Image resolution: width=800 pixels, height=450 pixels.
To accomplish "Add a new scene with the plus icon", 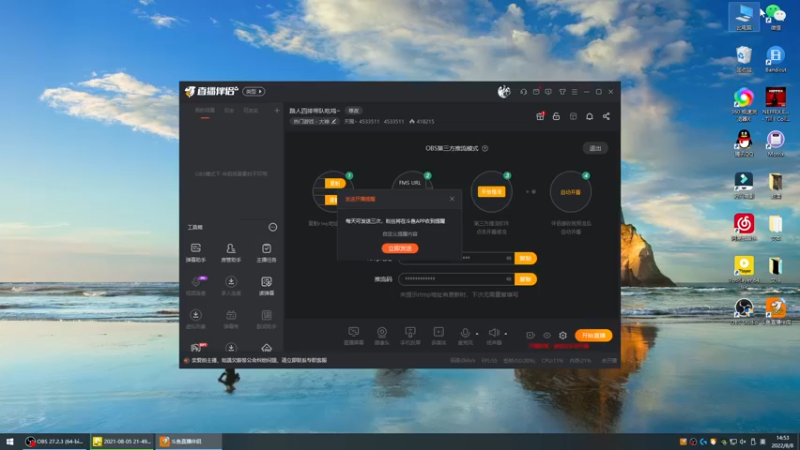I will point(277,110).
